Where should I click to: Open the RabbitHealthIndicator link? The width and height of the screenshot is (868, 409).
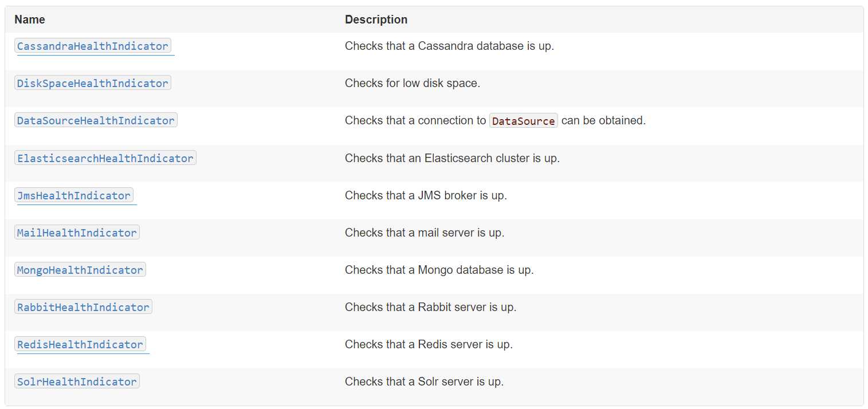click(x=83, y=307)
